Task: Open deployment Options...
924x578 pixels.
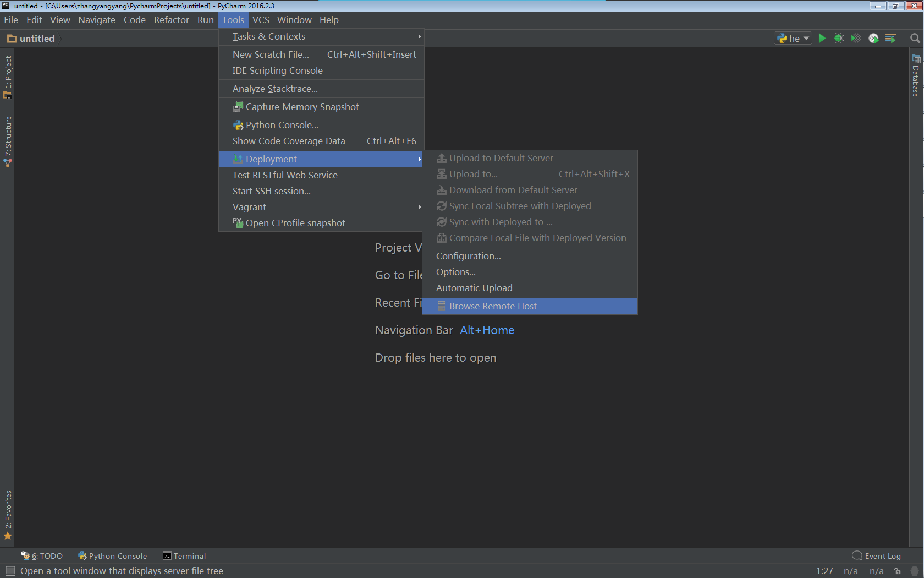Action: tap(530, 272)
